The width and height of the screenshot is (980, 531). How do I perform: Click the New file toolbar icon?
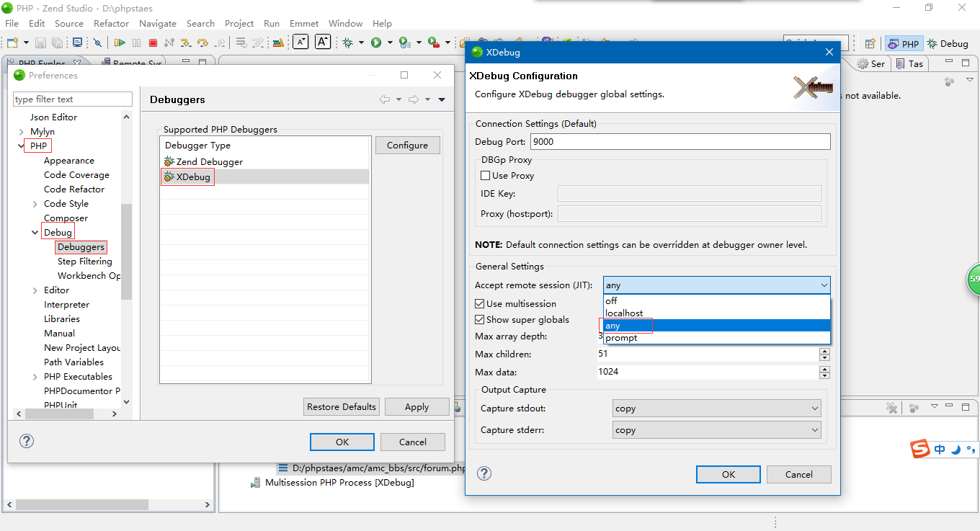12,43
